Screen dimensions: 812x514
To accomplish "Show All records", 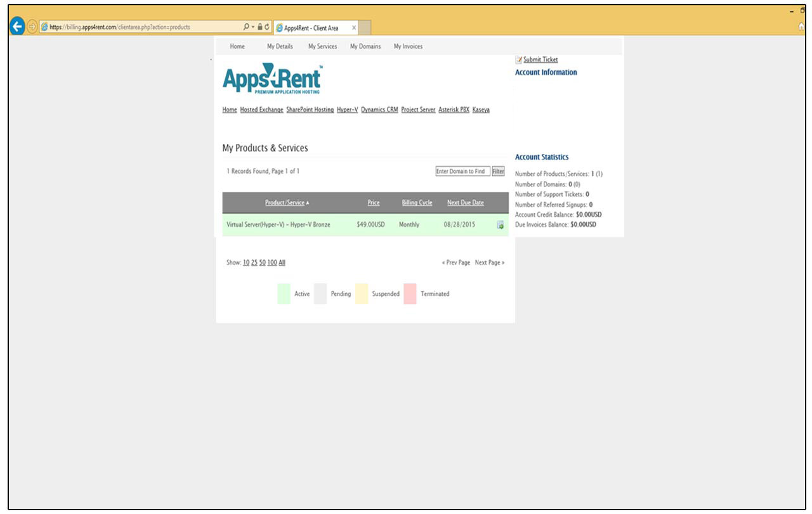I will [x=282, y=262].
